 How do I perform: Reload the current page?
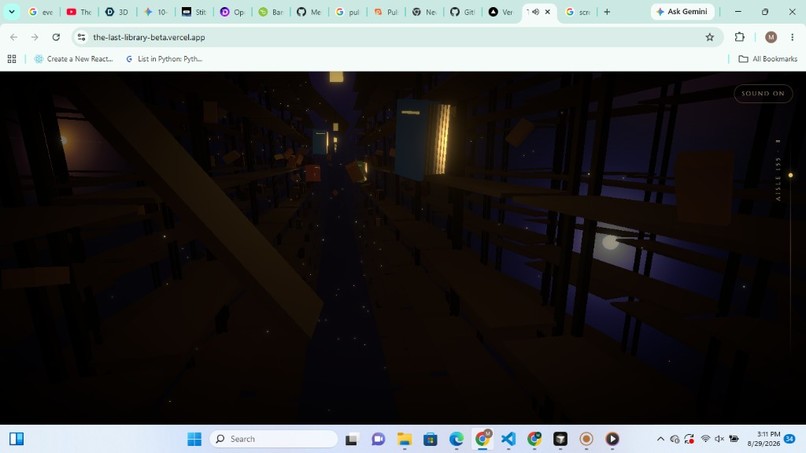click(56, 37)
